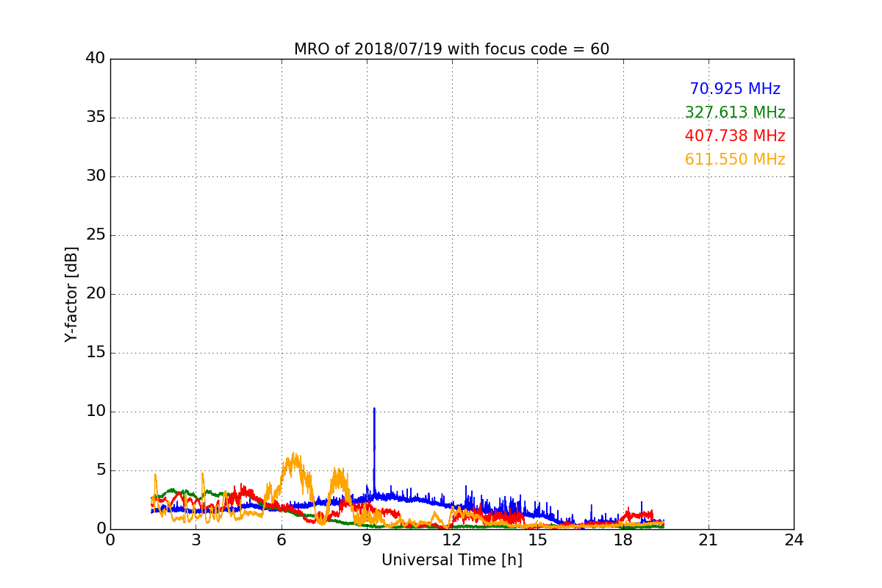This screenshot has width=882, height=588.
Task: Select the green legend entry 327.613 MHz
Action: pos(735,112)
